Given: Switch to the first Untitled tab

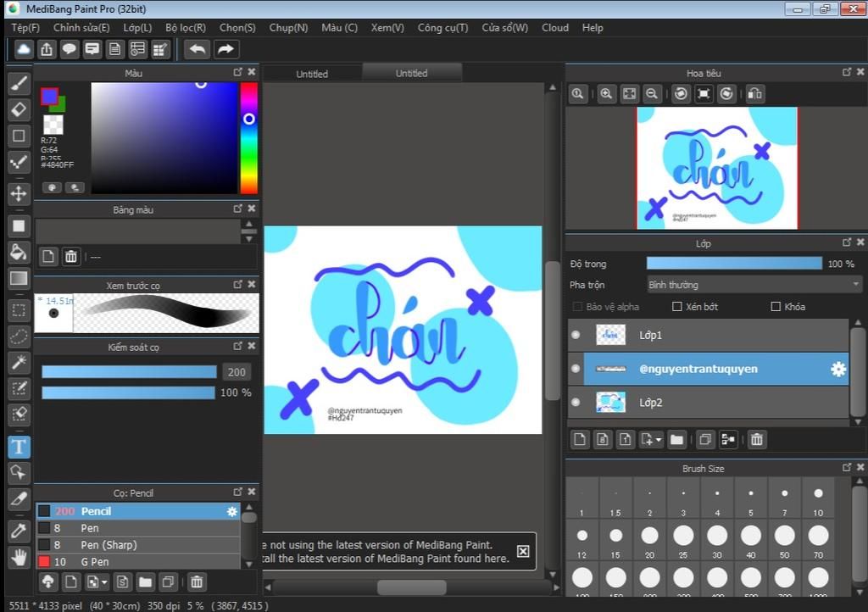Looking at the screenshot, I should pyautogui.click(x=312, y=74).
